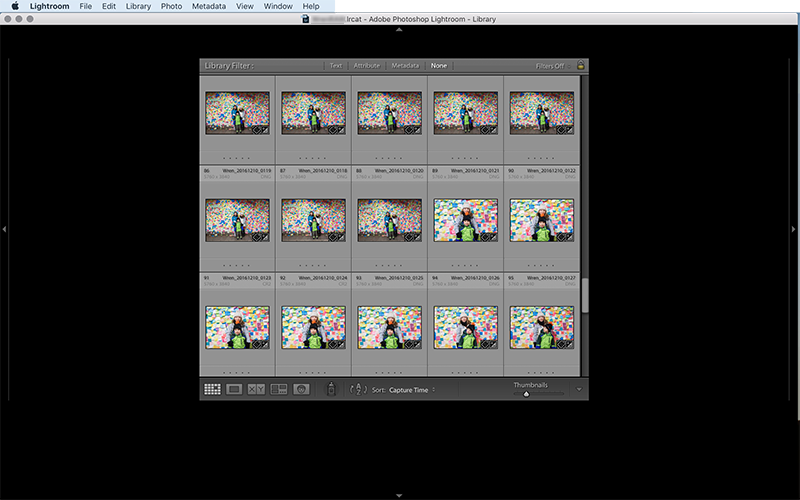The width and height of the screenshot is (800, 500).
Task: Select the thumbnail of Wien_20161210_0125
Action: [x=389, y=327]
